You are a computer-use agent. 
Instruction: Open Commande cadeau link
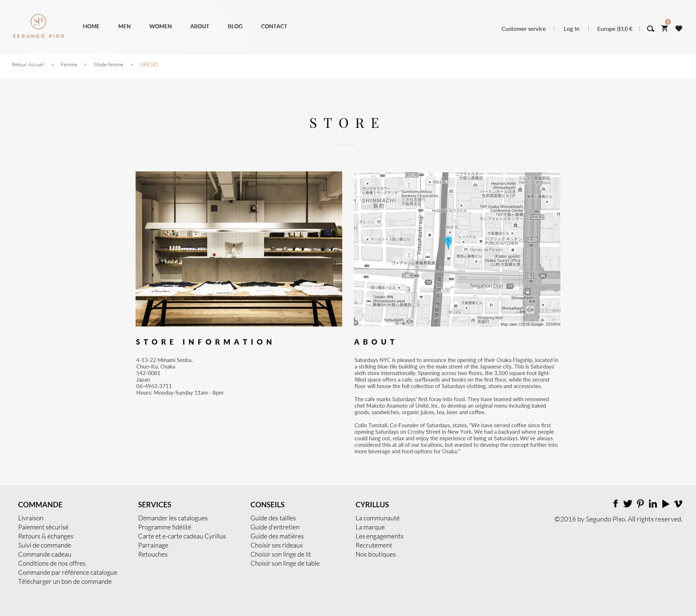[x=45, y=554]
